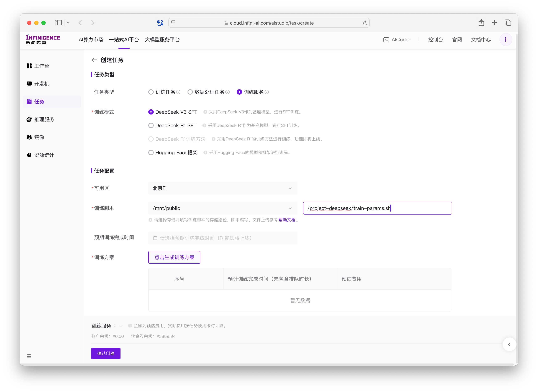Expand the /mnt/public storage dropdown
The height and width of the screenshot is (392, 538).
click(x=223, y=208)
